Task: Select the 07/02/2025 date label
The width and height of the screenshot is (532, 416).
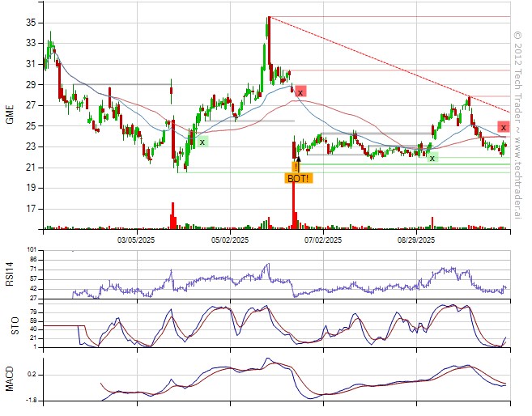Action: [x=323, y=240]
